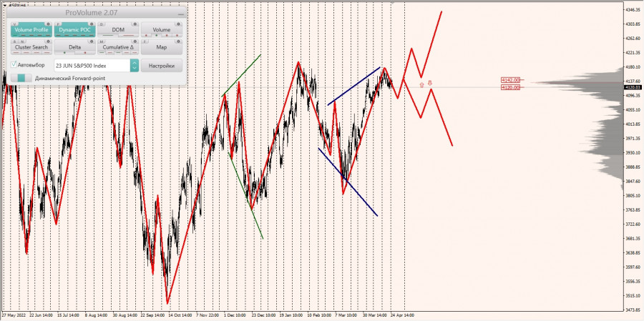Enable Cluster Search mode
Image resolution: width=644 pixels, height=321 pixels.
[31, 47]
